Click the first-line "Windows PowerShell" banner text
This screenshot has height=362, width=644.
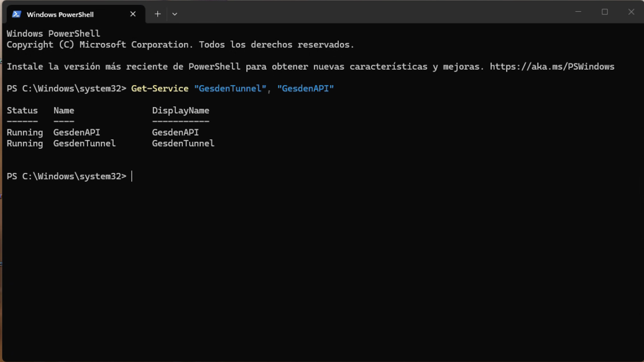53,34
